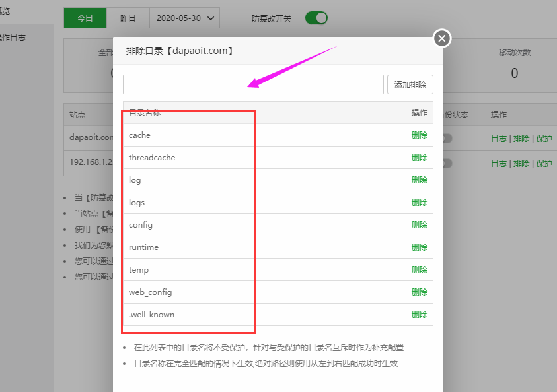Select the .well-known directory name

click(151, 315)
